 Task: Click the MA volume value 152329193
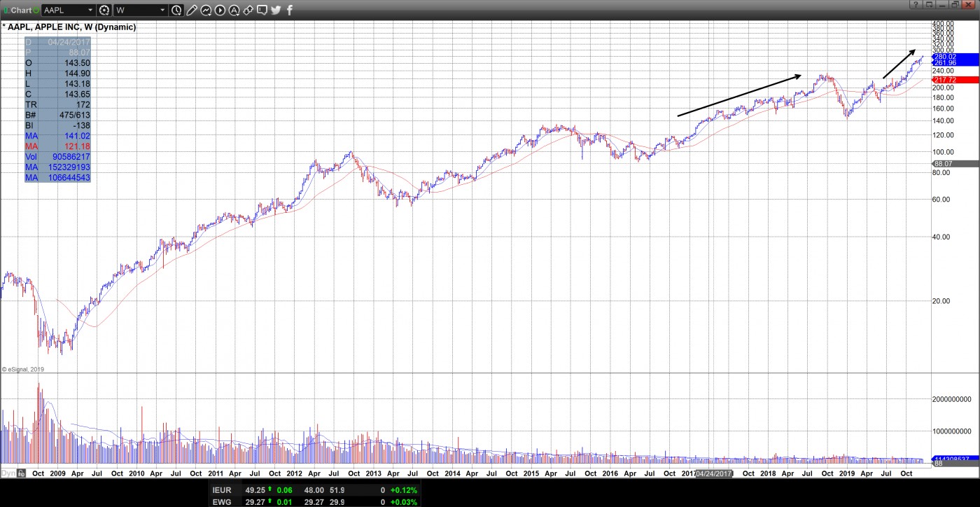tap(68, 167)
